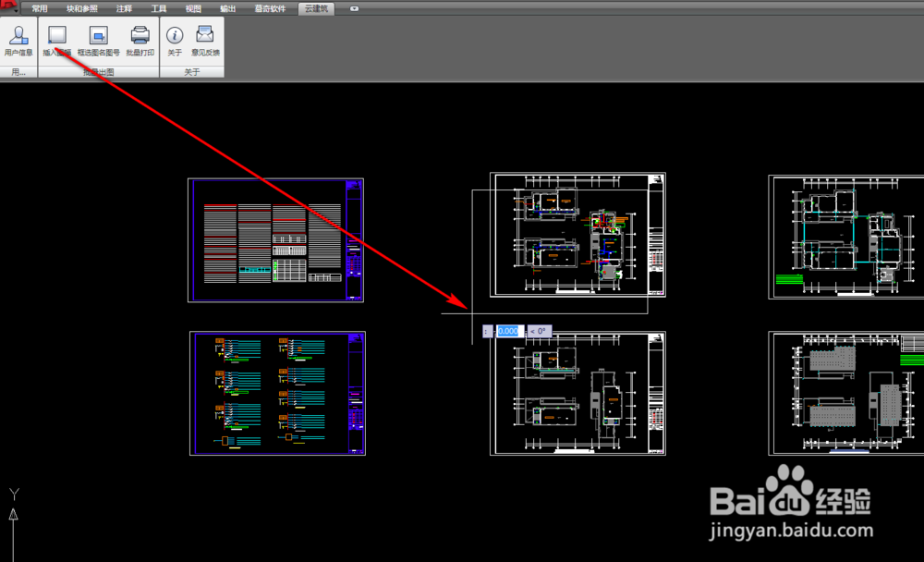This screenshot has width=924, height=562.
Task: Expand the 用... panel title
Action: click(18, 72)
